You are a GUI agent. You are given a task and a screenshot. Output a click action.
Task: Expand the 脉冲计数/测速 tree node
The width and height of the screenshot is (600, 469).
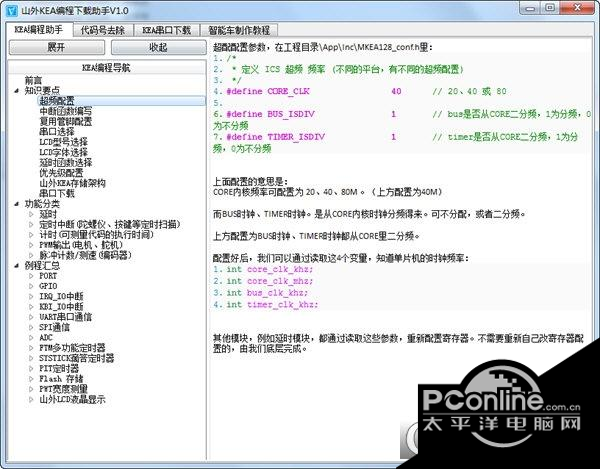coord(31,255)
